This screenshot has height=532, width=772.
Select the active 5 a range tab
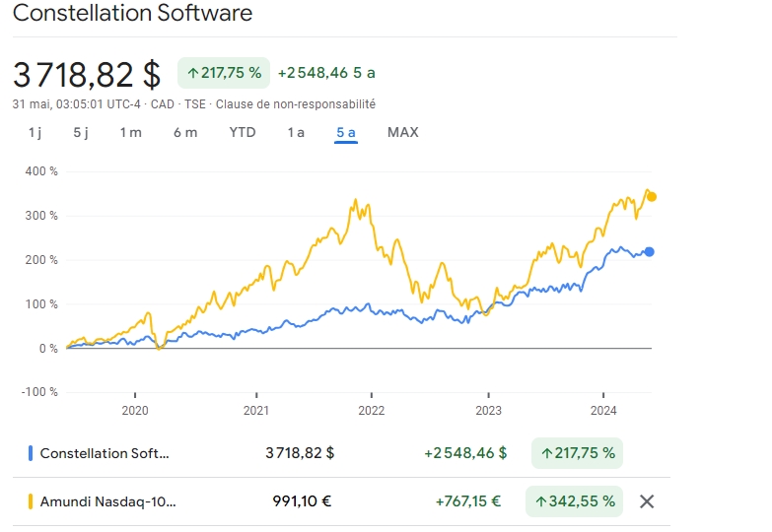tap(346, 132)
